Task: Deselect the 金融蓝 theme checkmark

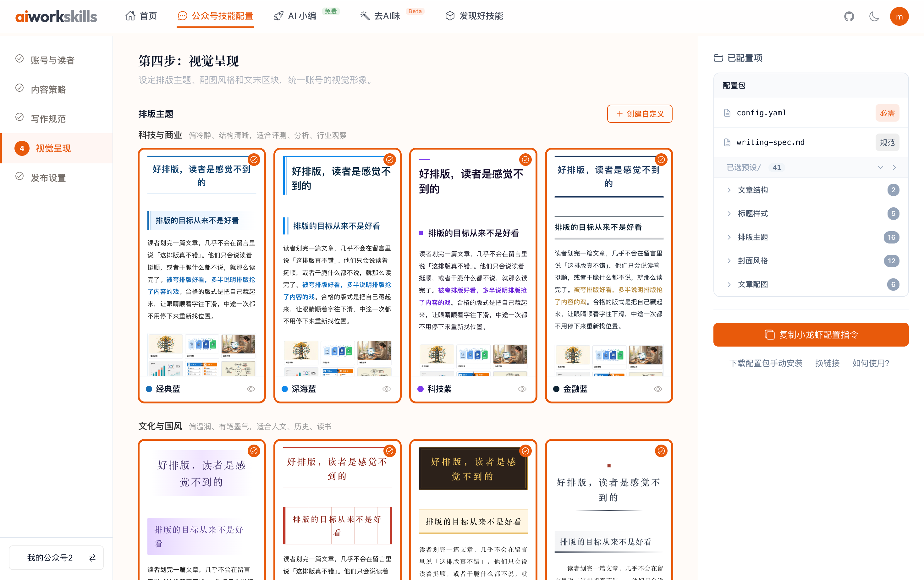Action: pos(661,159)
